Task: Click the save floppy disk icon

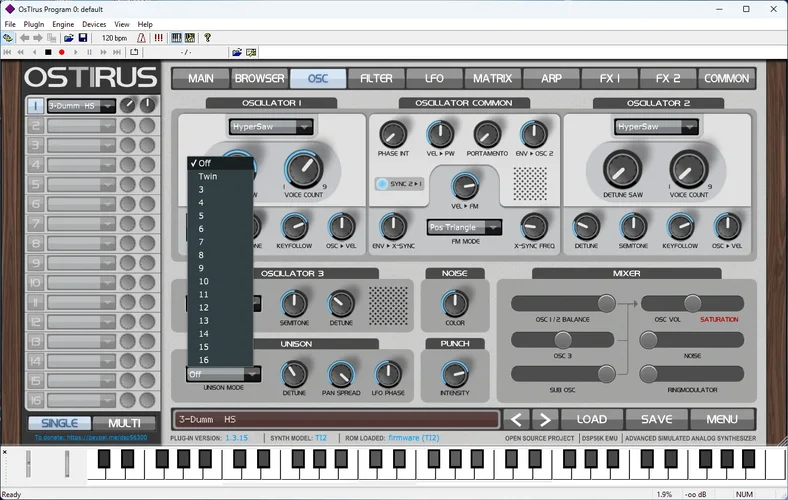Action: 83,38
